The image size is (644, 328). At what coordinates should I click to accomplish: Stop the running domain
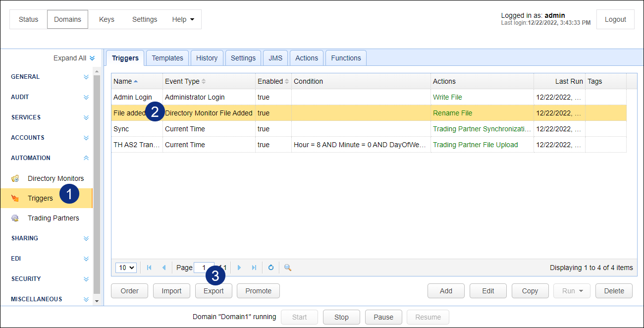click(341, 317)
